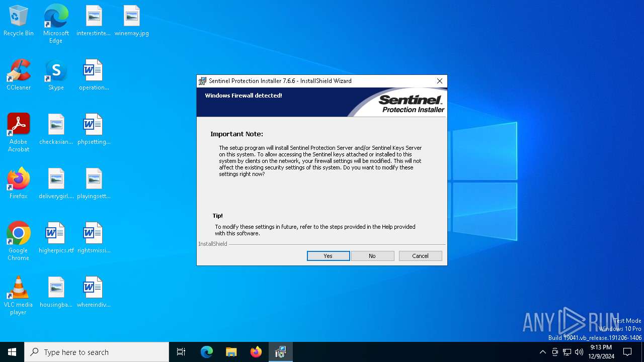
Task: Open Task View from taskbar
Action: (x=181, y=352)
